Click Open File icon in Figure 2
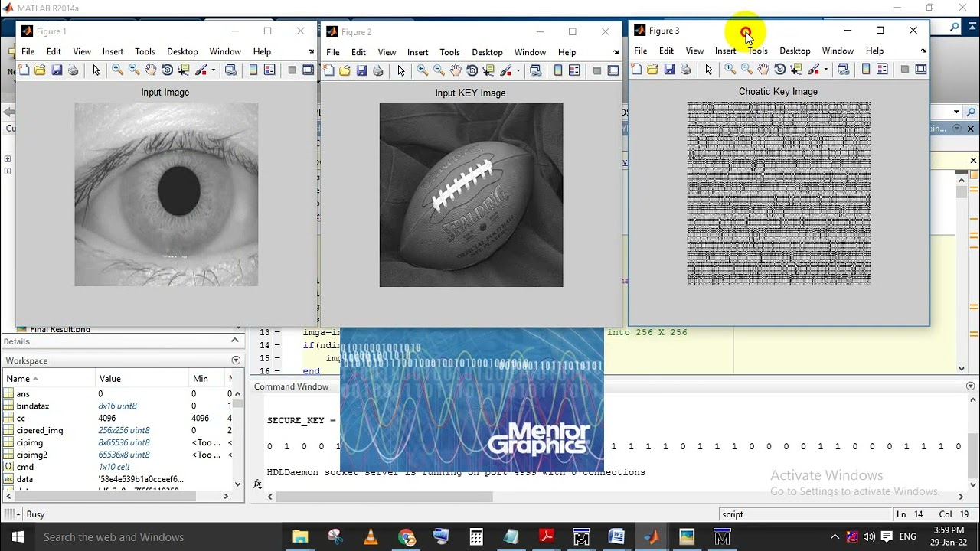Viewport: 980px width, 551px height. coord(345,70)
